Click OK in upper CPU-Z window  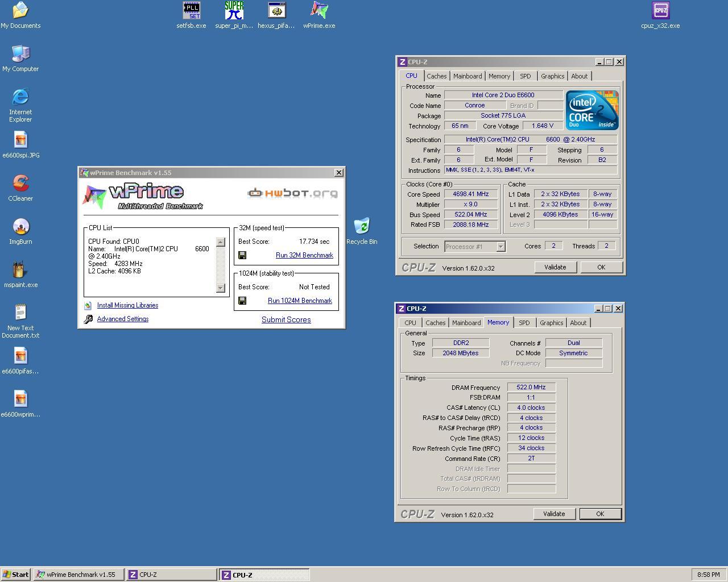[601, 267]
